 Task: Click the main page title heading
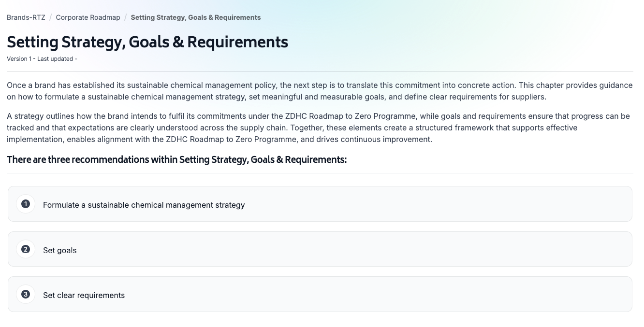[x=147, y=42]
